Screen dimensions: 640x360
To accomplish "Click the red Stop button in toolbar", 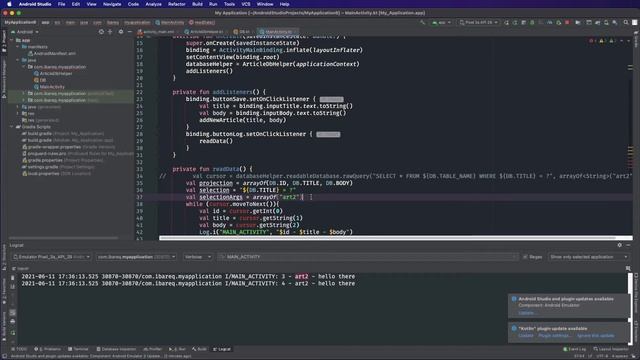I will [567, 22].
